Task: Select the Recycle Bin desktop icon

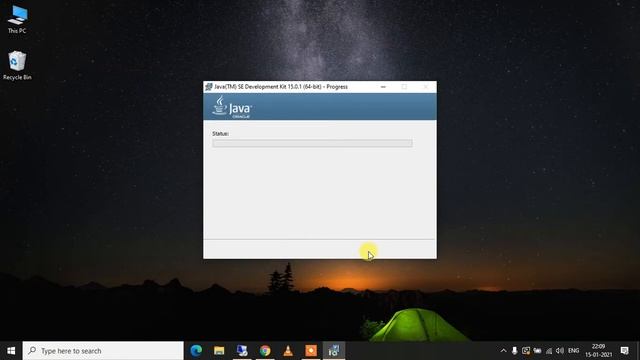Action: click(17, 65)
